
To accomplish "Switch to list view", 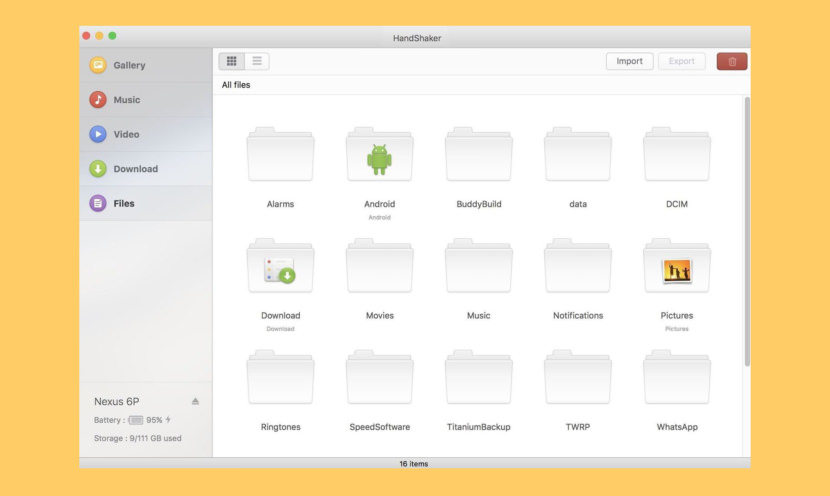I will [x=257, y=61].
